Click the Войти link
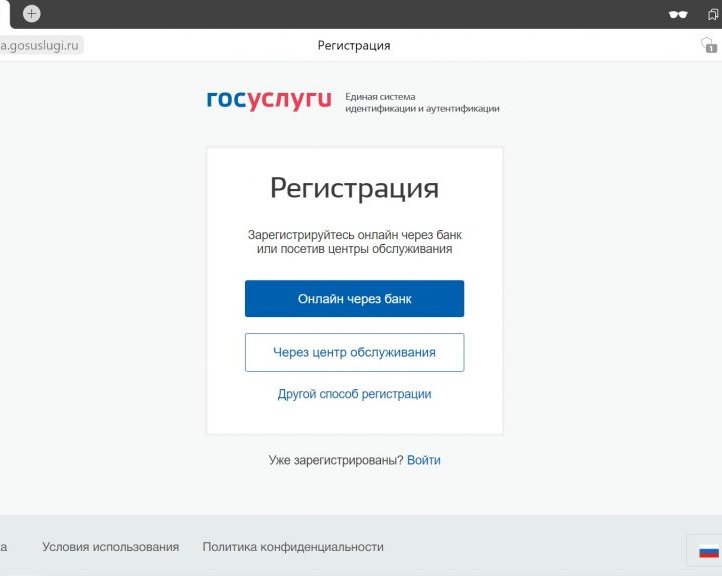The width and height of the screenshot is (722, 576). [424, 460]
